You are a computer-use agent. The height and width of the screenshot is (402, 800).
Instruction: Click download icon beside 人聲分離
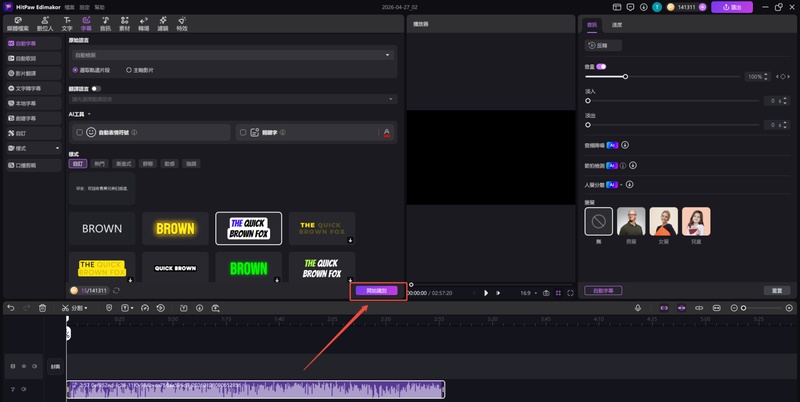pos(630,185)
